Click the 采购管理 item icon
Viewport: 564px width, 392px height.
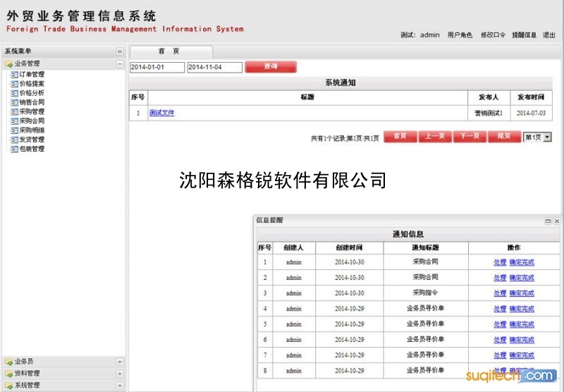point(14,112)
